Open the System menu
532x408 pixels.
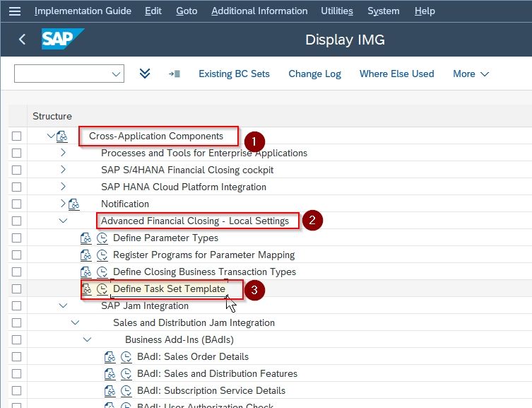pyautogui.click(x=384, y=11)
